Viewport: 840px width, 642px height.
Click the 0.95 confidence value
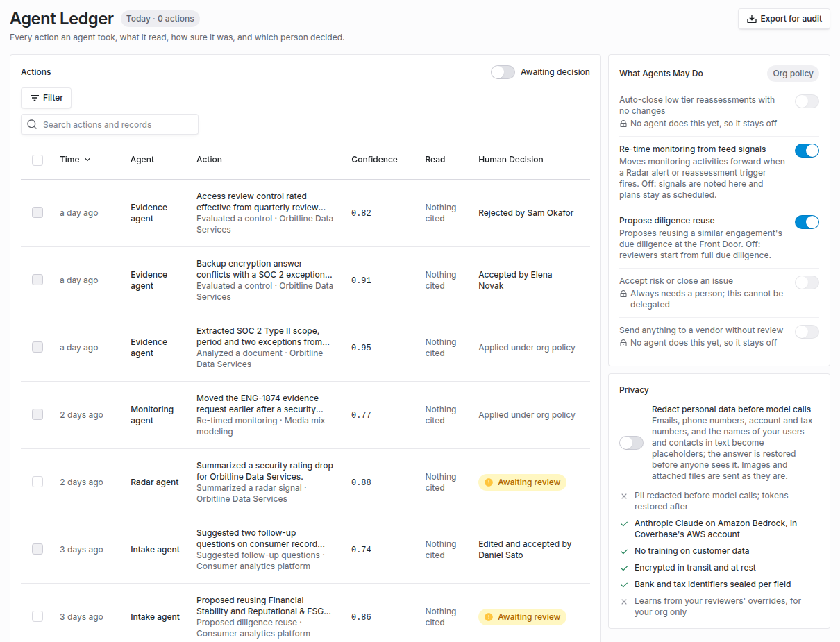pyautogui.click(x=361, y=348)
